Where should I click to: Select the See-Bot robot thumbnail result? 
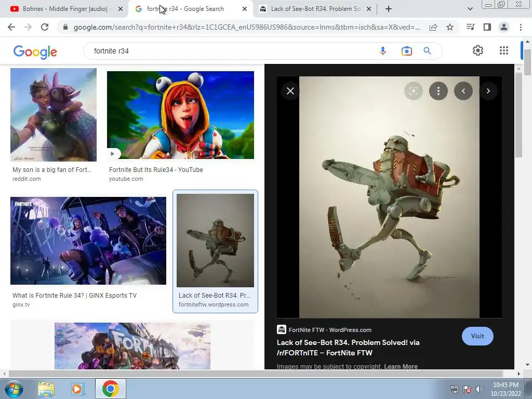click(x=215, y=240)
